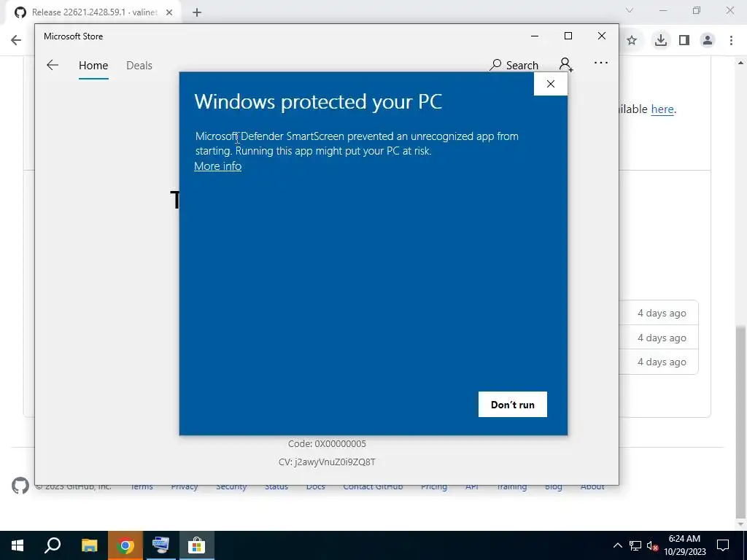The image size is (747, 560).
Task: Click the 'here' link on GitHub page
Action: 662,109
